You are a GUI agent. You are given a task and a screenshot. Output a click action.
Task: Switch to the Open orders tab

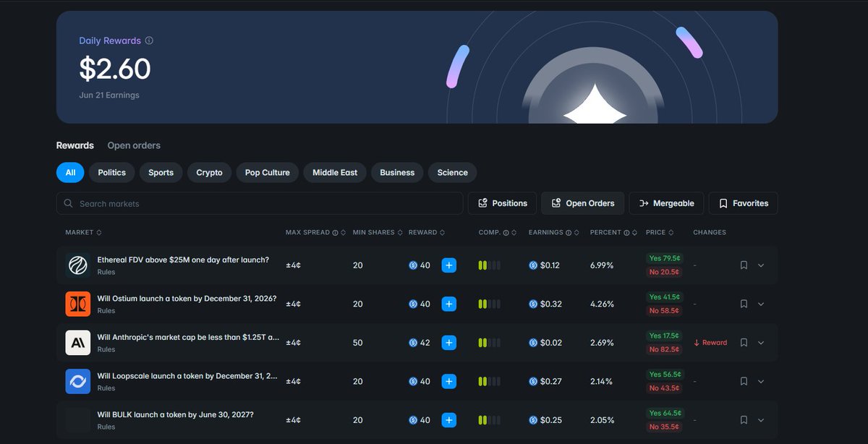(x=134, y=145)
